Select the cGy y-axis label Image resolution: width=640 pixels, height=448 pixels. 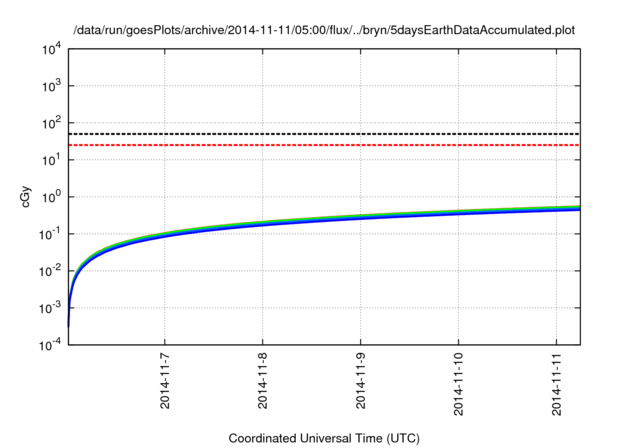pyautogui.click(x=26, y=197)
